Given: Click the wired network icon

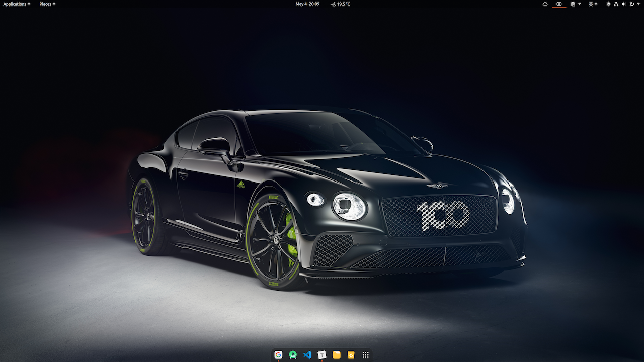Looking at the screenshot, I should (616, 4).
